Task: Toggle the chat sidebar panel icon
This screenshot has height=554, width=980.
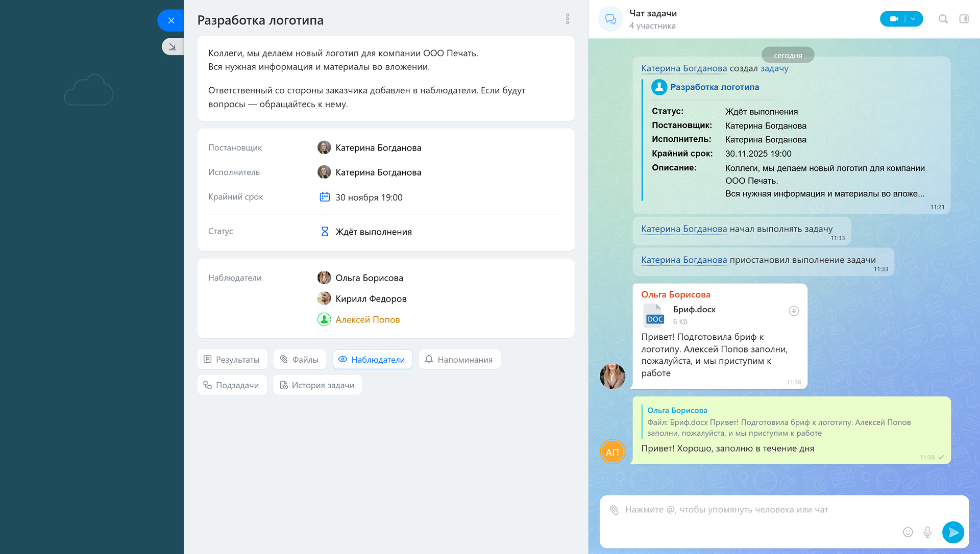Action: [x=964, y=19]
